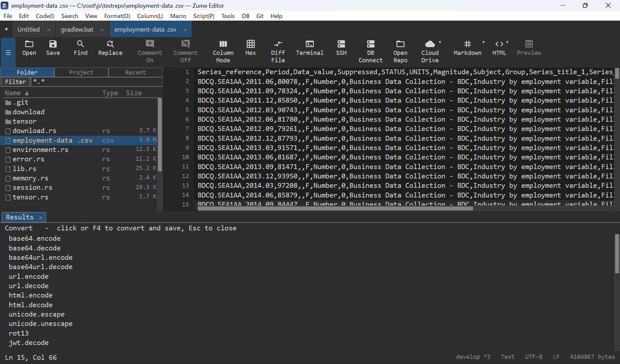Open the tensor folder
The width and height of the screenshot is (620, 364).
(79, 121)
